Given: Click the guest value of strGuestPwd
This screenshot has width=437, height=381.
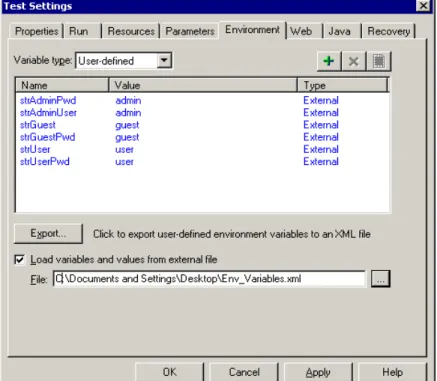Looking at the screenshot, I should pyautogui.click(x=127, y=137).
